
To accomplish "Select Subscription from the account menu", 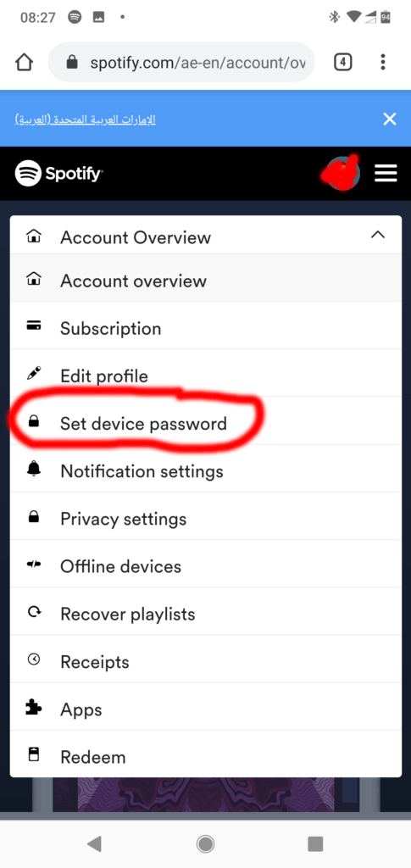I will tap(206, 328).
